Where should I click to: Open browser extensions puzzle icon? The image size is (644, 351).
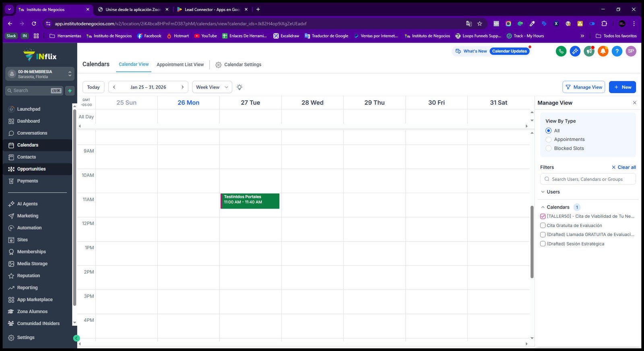604,24
